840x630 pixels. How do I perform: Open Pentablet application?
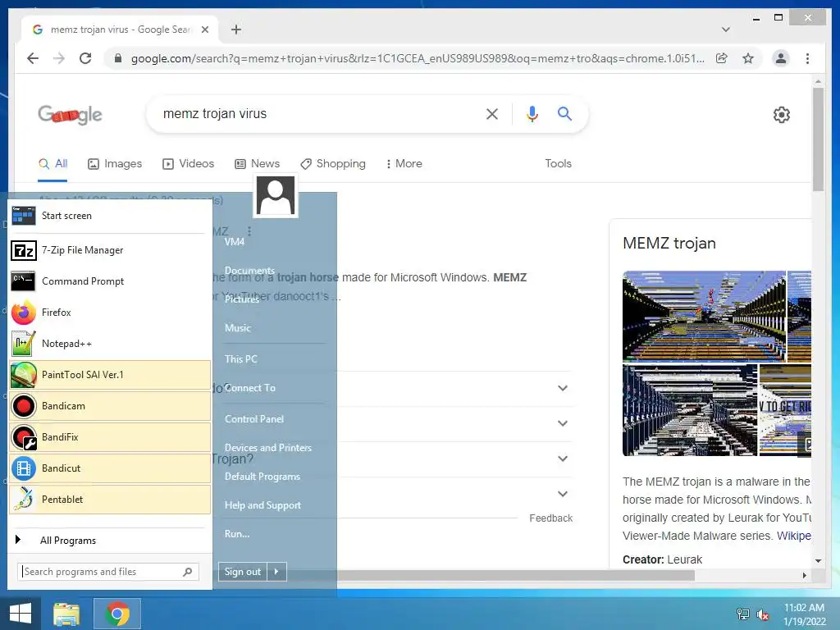(x=109, y=500)
